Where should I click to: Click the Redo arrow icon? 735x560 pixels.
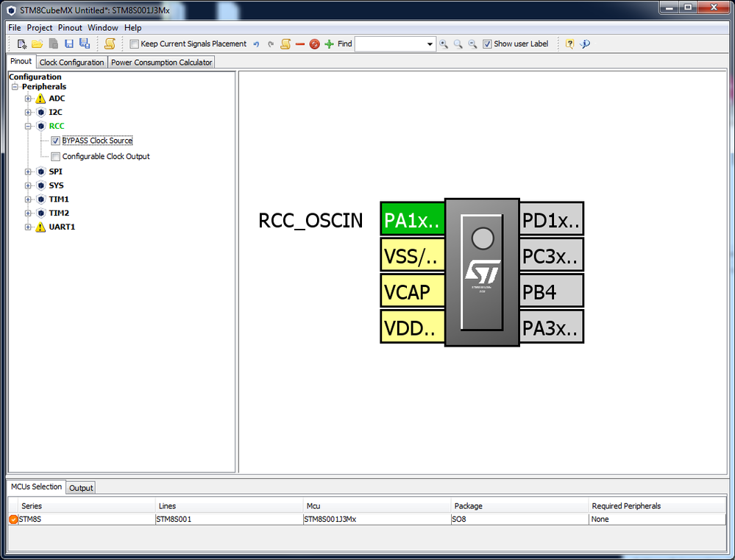[x=271, y=44]
